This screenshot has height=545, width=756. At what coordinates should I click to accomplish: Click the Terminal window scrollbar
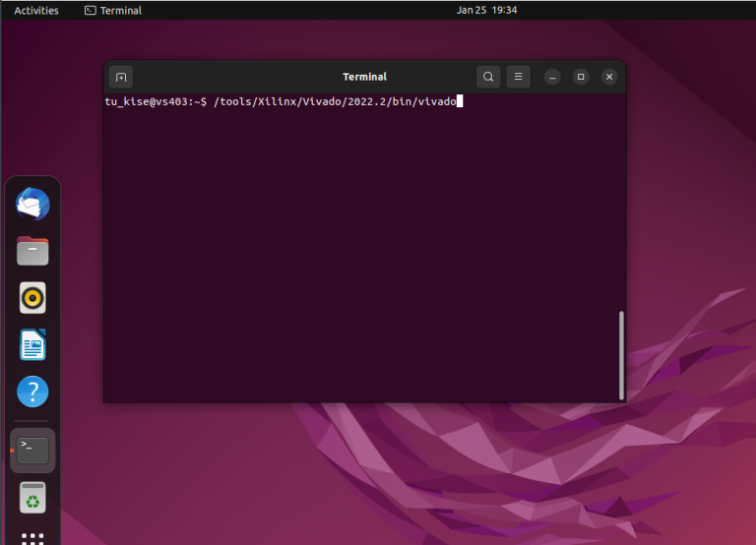(x=620, y=355)
